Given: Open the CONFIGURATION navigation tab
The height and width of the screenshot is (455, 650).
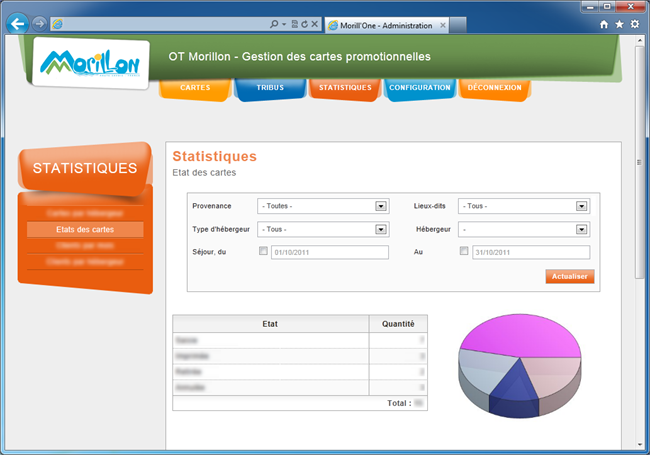Looking at the screenshot, I should pos(420,88).
